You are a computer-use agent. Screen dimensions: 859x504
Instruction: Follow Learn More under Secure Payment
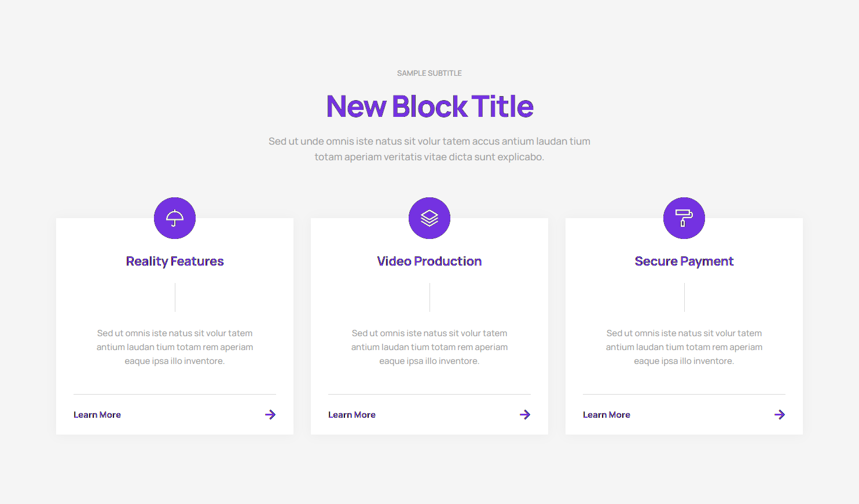pyautogui.click(x=607, y=415)
